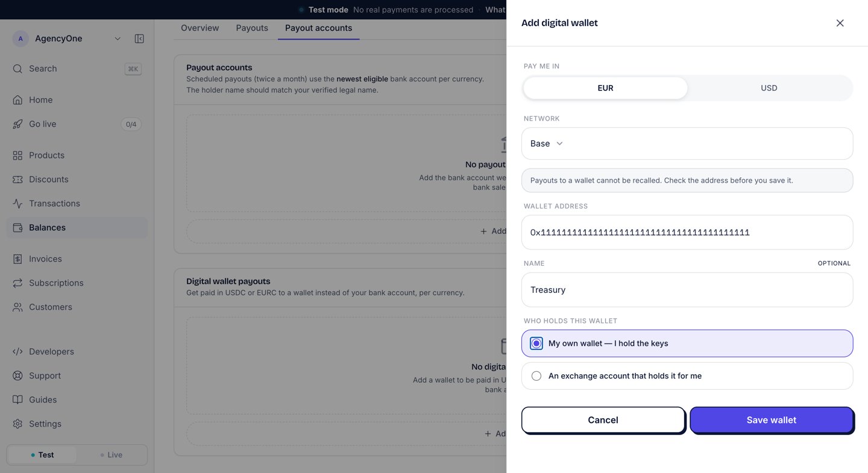This screenshot has width=868, height=473.
Task: Click the Save wallet button
Action: (772, 420)
